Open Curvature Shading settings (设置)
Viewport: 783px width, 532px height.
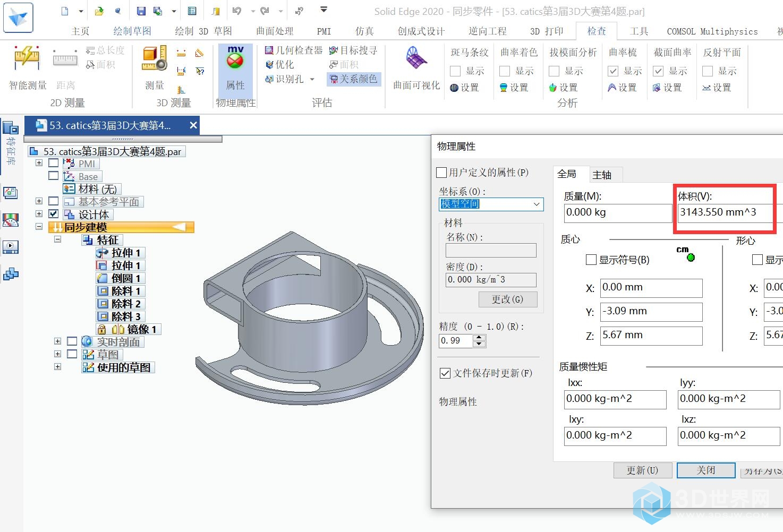pos(514,88)
